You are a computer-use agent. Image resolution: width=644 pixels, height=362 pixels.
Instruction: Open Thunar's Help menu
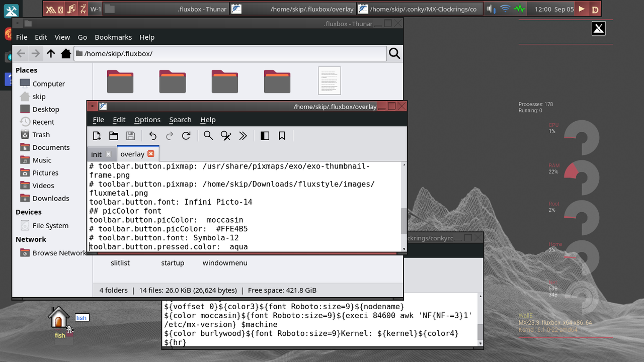pos(147,37)
